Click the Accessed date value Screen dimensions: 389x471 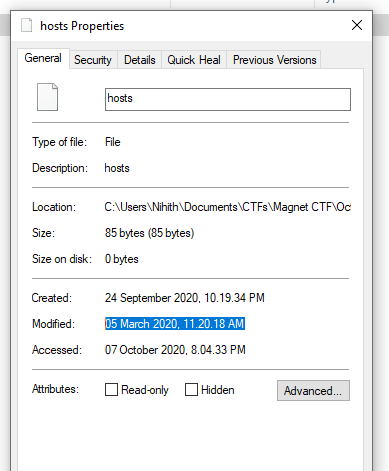pyautogui.click(x=175, y=350)
